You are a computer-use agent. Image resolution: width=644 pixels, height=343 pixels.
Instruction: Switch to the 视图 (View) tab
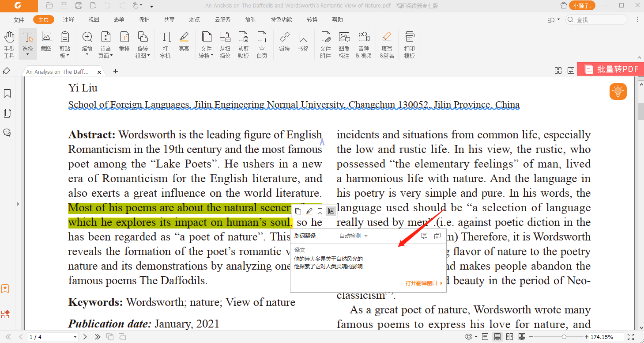click(94, 19)
